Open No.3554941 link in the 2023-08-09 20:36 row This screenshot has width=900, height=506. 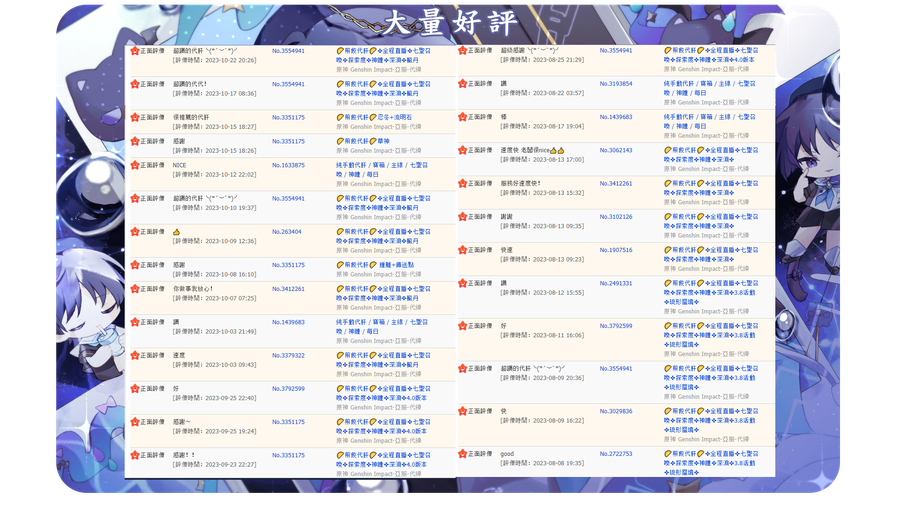(616, 369)
